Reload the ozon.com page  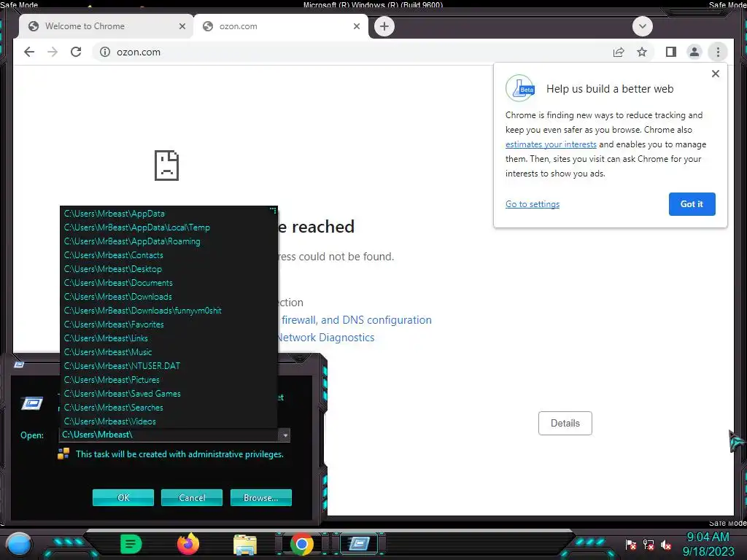click(76, 52)
